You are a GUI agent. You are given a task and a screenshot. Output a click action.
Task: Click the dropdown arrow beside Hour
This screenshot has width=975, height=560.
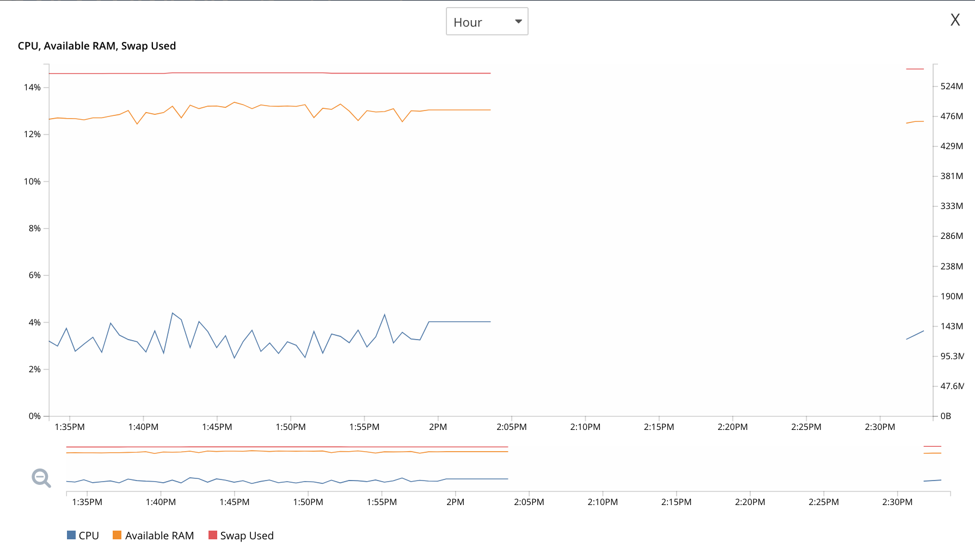518,22
